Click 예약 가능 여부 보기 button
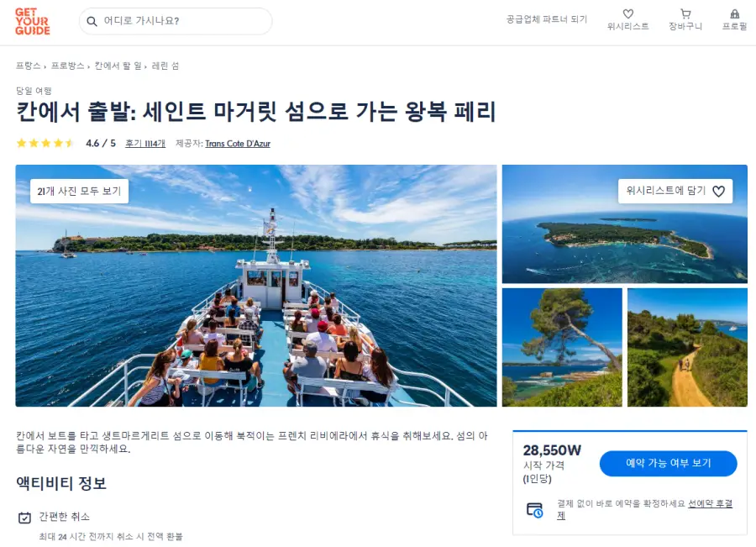This screenshot has height=547, width=756. [669, 463]
